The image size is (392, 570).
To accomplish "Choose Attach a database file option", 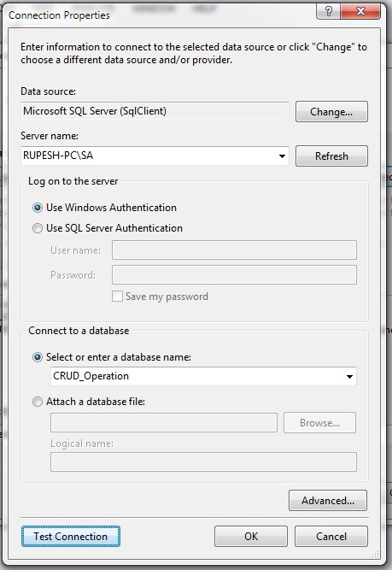I will (37, 402).
